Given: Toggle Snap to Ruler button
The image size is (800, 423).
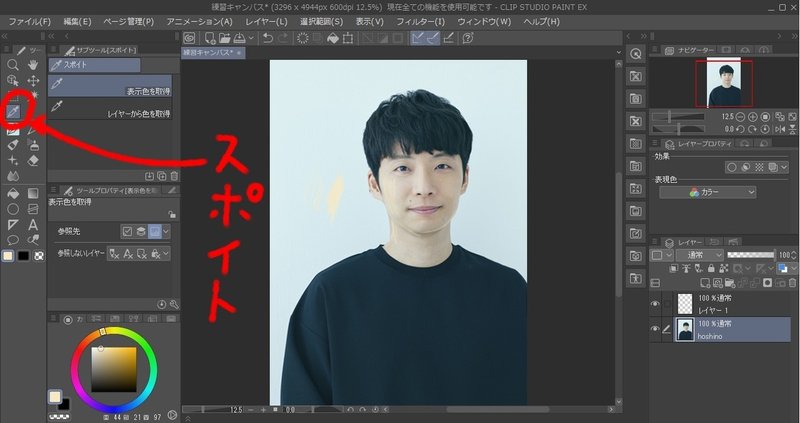Looking at the screenshot, I should 418,38.
